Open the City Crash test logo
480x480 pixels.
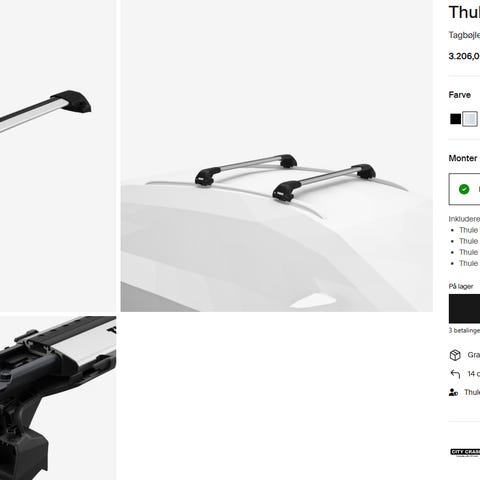465,453
